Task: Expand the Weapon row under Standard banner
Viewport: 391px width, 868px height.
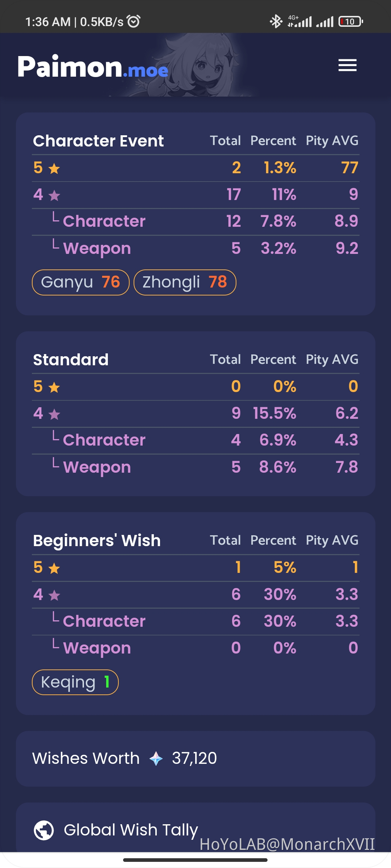Action: pyautogui.click(x=96, y=467)
